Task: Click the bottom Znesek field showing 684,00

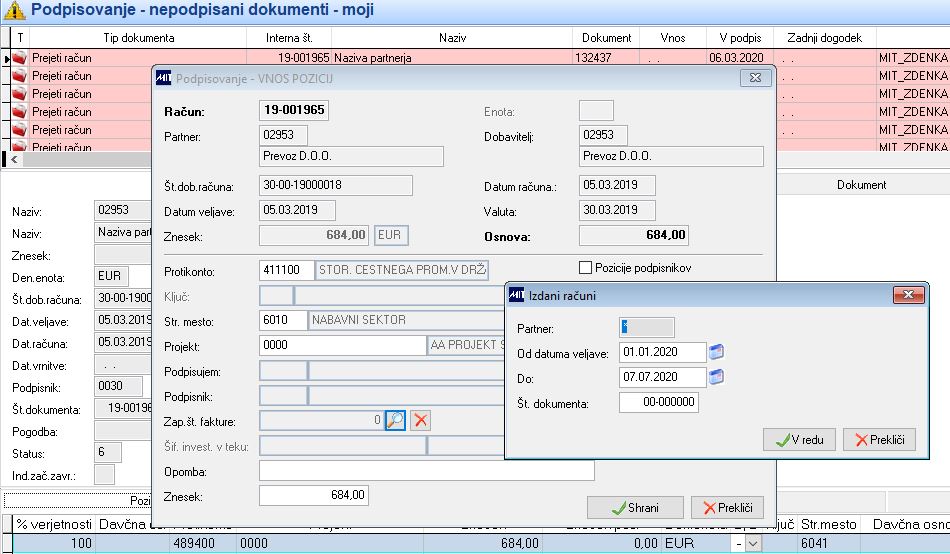Action: [314, 495]
